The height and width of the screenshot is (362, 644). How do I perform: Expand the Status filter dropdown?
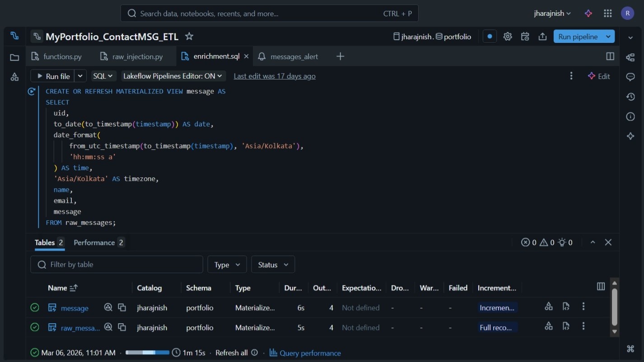(x=273, y=265)
